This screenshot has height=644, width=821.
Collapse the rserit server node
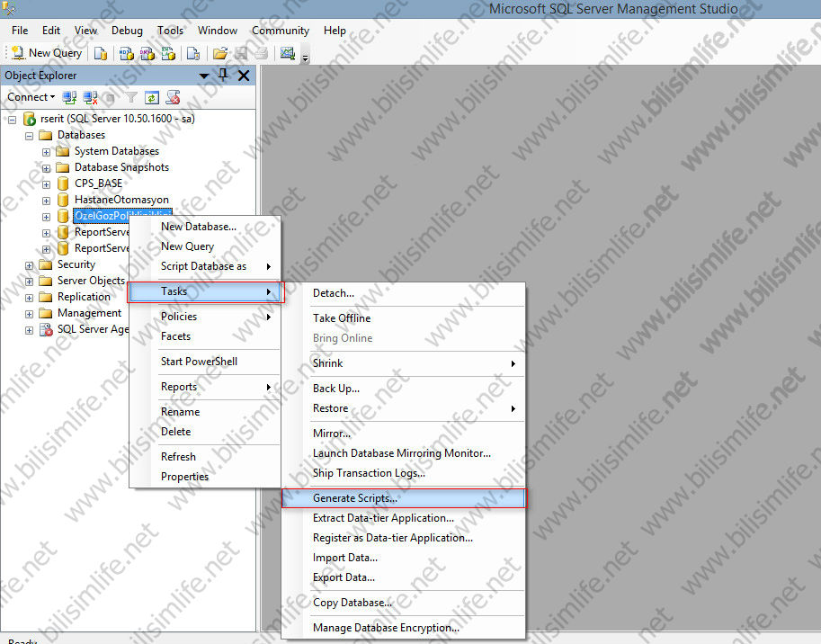pos(12,120)
